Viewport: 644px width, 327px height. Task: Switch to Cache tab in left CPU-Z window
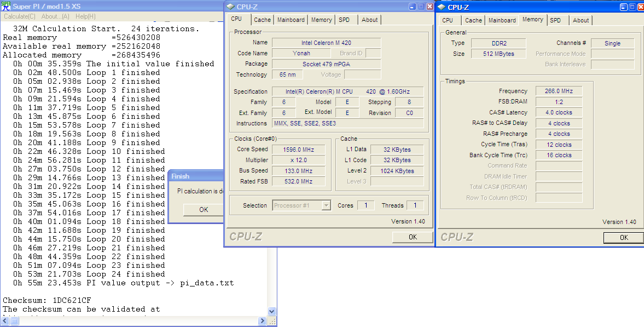[x=262, y=20]
